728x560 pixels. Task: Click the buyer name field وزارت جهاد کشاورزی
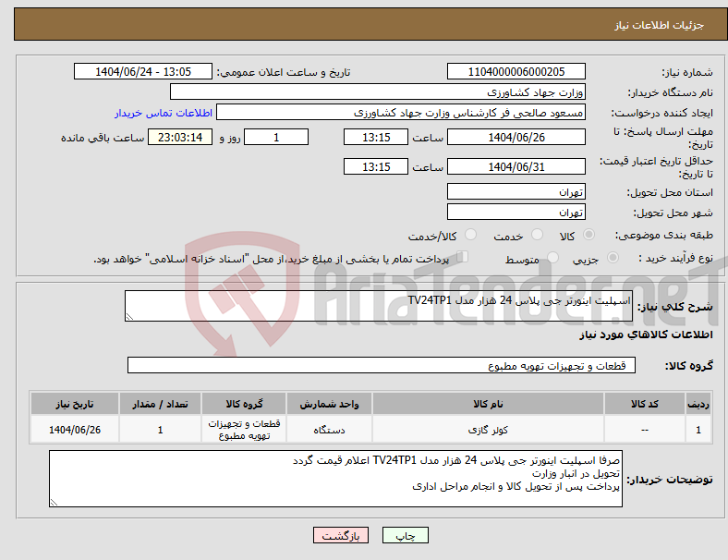pos(378,91)
